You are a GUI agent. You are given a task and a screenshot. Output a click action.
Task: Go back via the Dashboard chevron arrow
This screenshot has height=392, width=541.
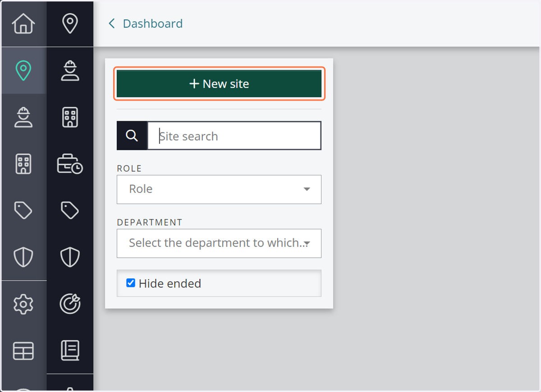pyautogui.click(x=112, y=23)
